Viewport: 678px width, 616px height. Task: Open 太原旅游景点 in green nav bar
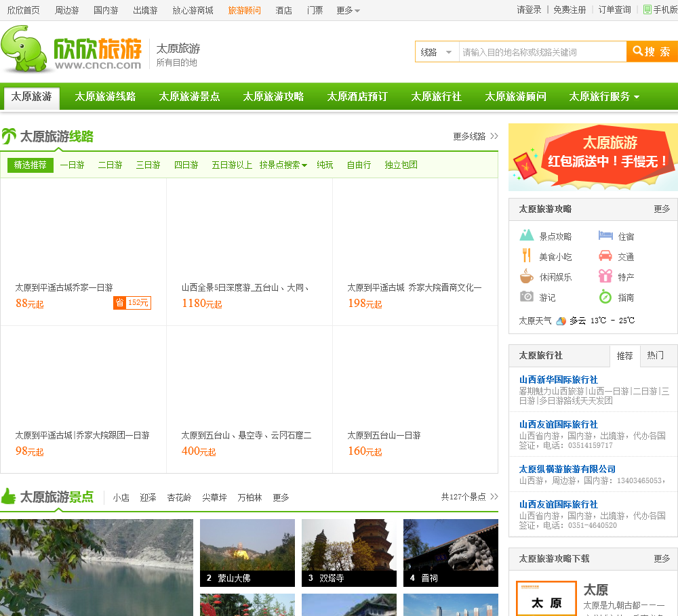click(189, 96)
